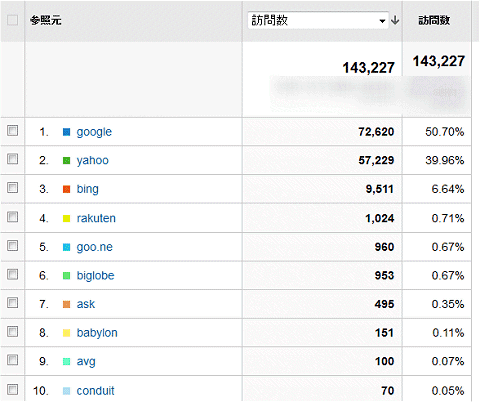Click the 参照元 column header

[46, 20]
